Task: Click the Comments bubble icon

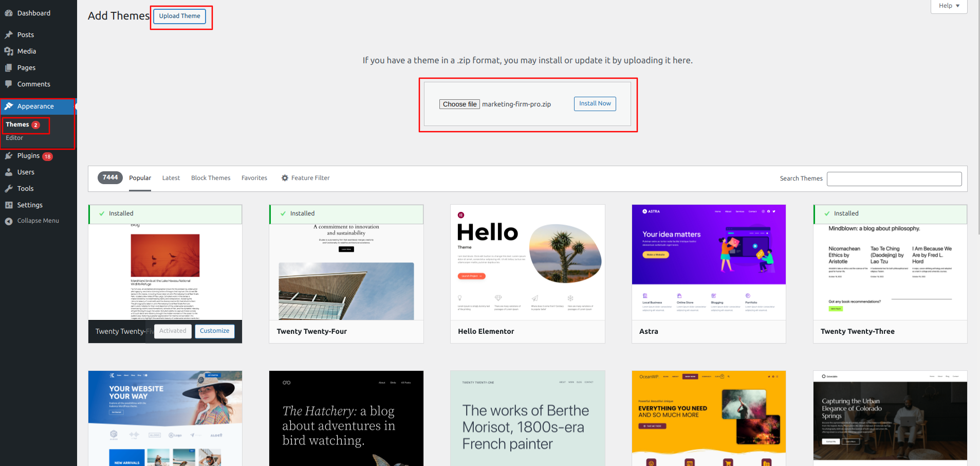Action: [9, 84]
